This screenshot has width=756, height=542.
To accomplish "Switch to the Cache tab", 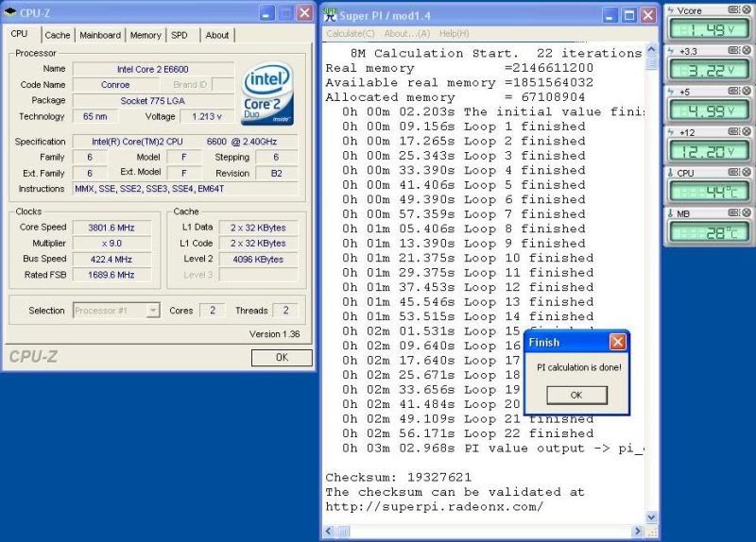I will pyautogui.click(x=58, y=35).
